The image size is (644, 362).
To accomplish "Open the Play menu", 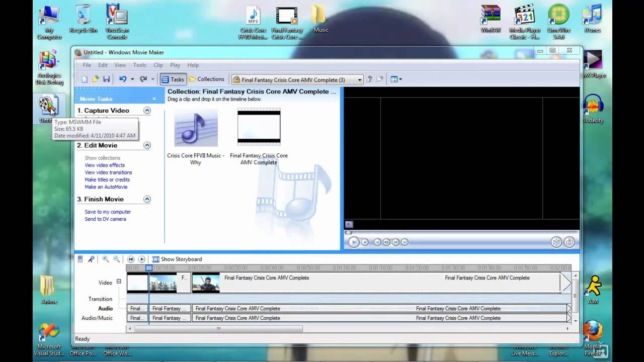I will [x=175, y=65].
